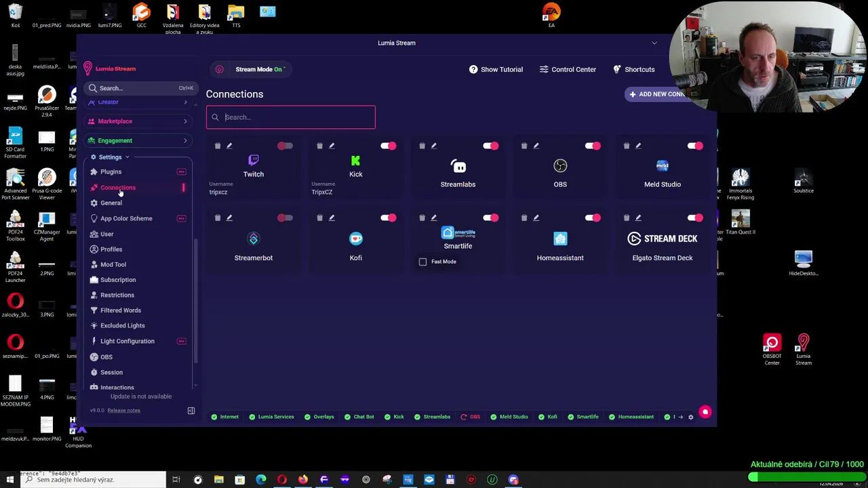Turn off Meld Studio connection
The height and width of the screenshot is (488, 868).
pyautogui.click(x=695, y=146)
